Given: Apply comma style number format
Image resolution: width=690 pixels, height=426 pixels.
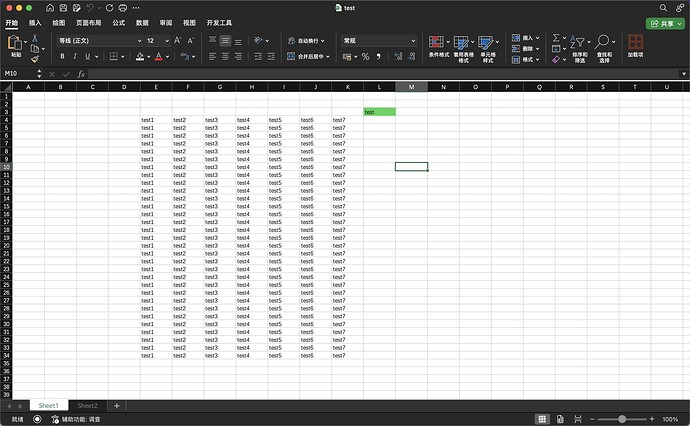Looking at the screenshot, I should click(x=378, y=56).
